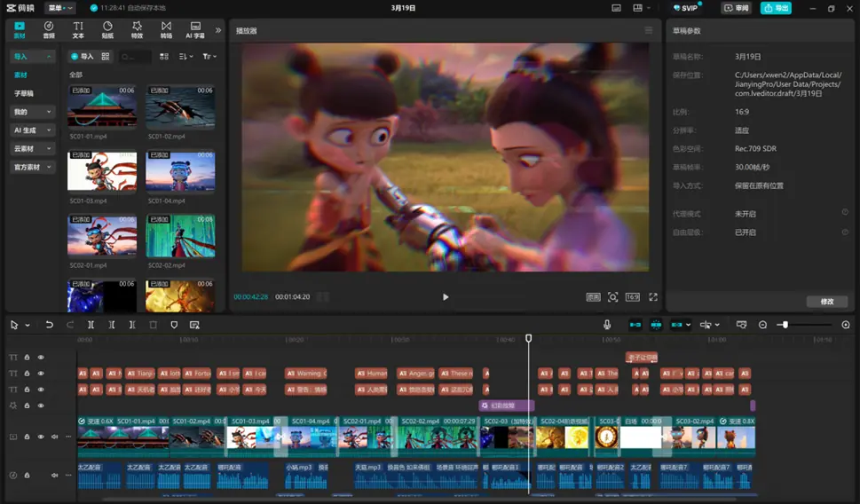
Task: Open the selection tool mode dropdown arrow
Action: pos(28,326)
